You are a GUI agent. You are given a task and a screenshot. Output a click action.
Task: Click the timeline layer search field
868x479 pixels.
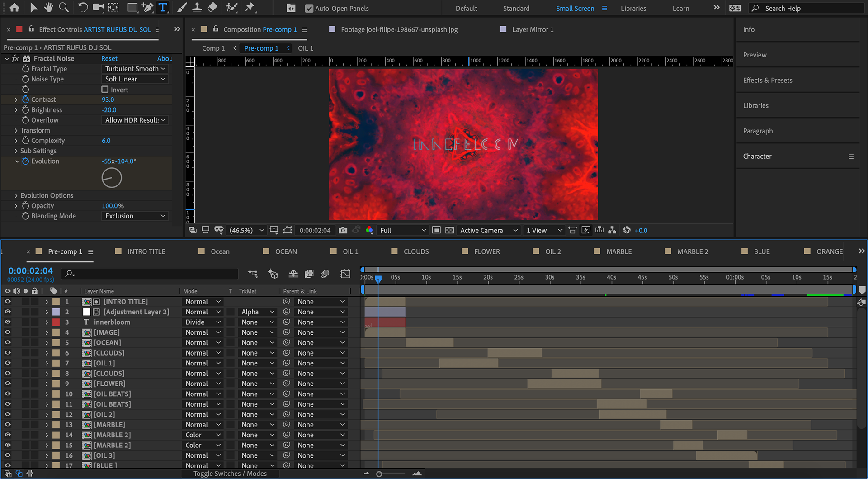[150, 274]
